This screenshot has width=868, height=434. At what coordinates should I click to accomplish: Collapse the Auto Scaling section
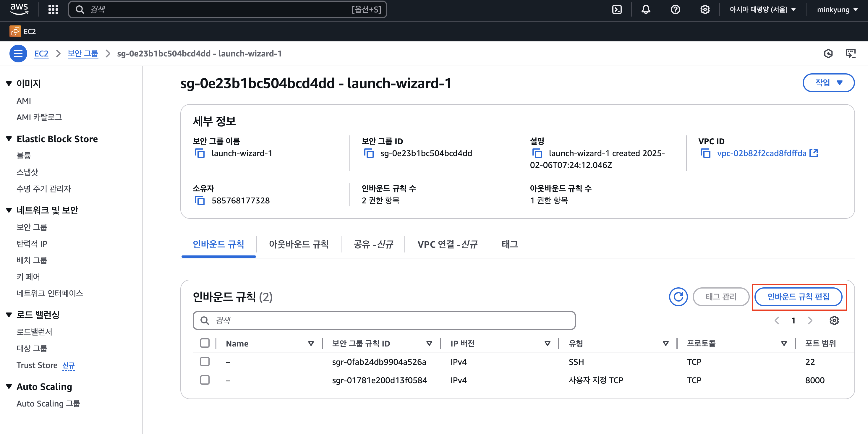click(x=9, y=386)
